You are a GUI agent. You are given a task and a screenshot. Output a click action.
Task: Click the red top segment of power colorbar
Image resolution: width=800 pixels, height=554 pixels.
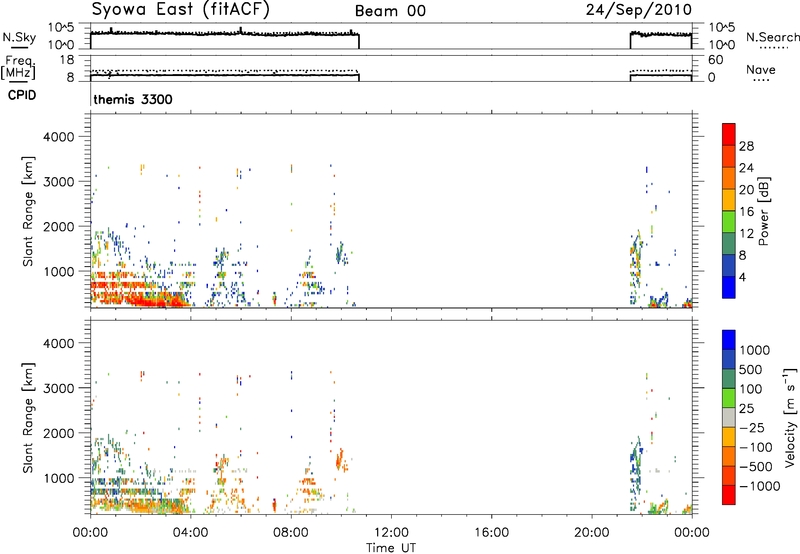click(x=729, y=134)
